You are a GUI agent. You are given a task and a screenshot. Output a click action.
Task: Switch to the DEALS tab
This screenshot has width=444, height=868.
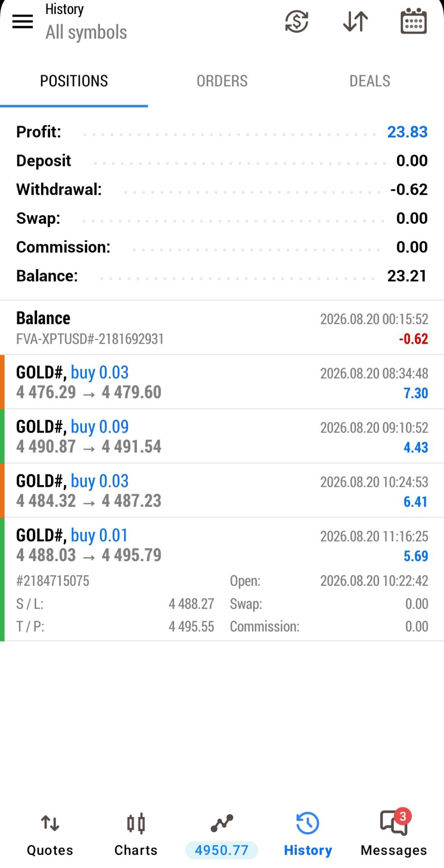click(x=370, y=81)
